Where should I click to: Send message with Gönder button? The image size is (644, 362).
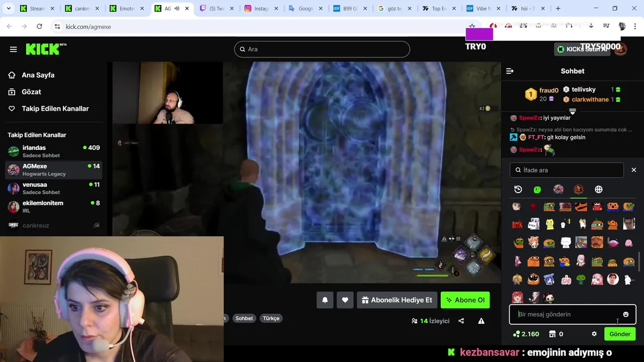pos(620,334)
